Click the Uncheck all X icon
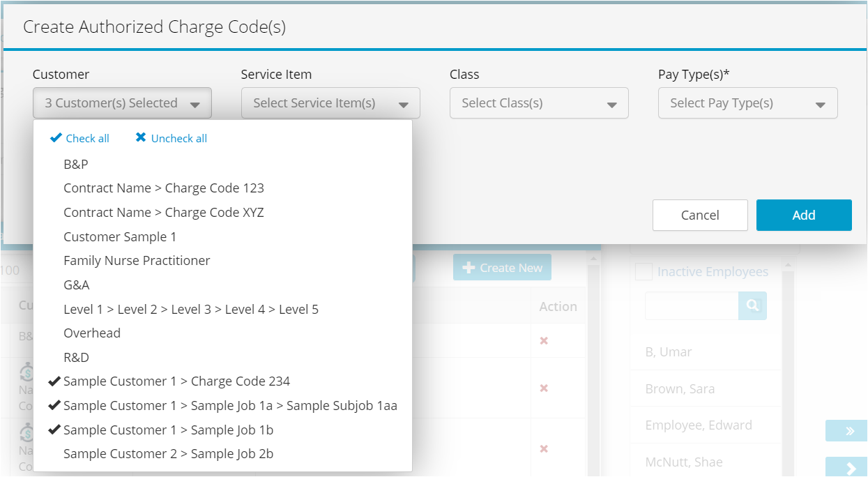The width and height of the screenshot is (868, 477). (x=142, y=137)
